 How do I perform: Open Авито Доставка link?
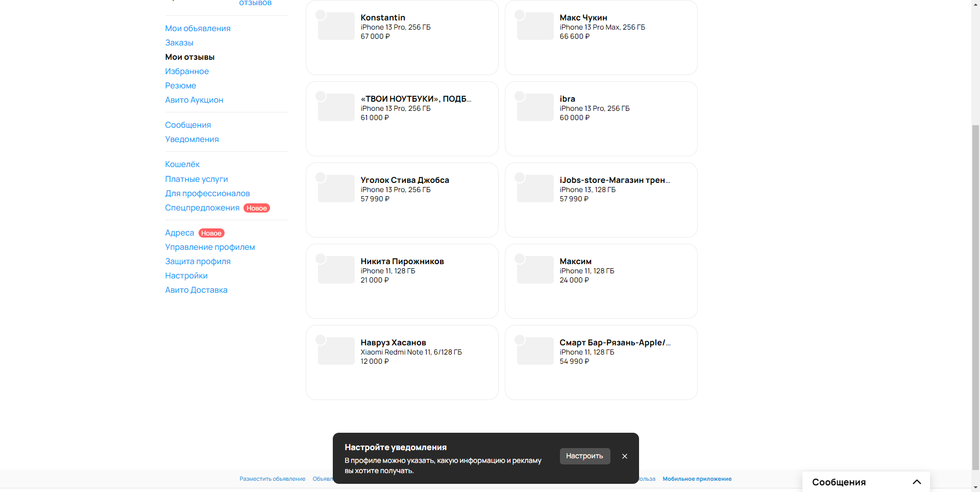click(x=196, y=290)
